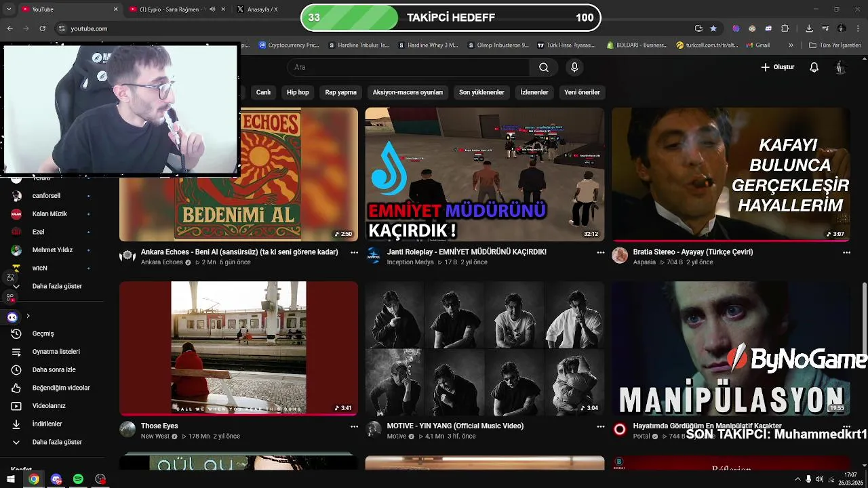Open more options for Those Eyes video

click(x=354, y=426)
